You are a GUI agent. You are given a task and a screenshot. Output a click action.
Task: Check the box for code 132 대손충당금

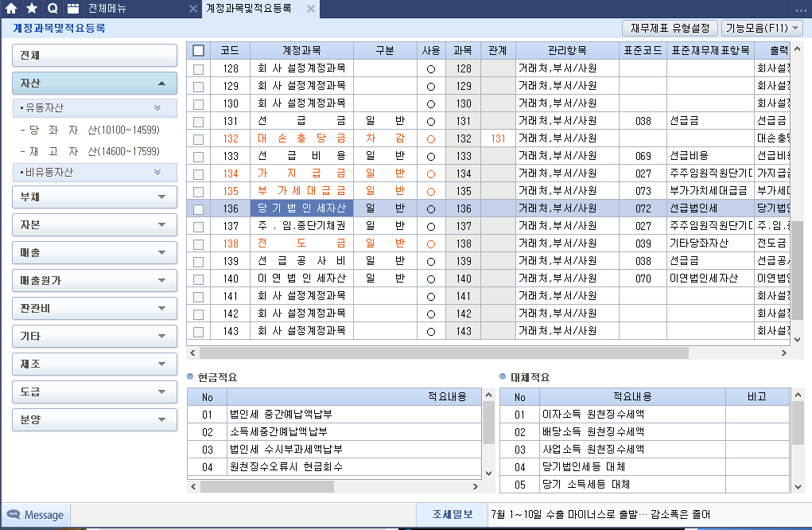(198, 139)
